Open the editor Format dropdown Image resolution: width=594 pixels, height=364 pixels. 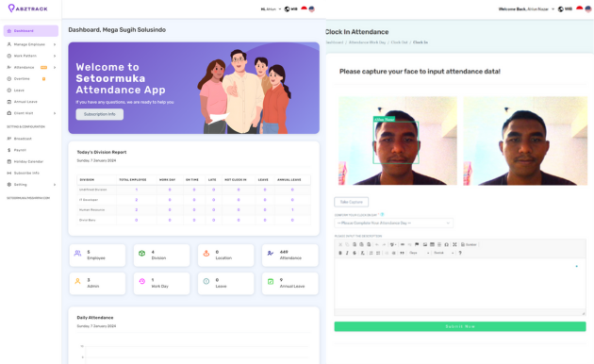(443, 253)
